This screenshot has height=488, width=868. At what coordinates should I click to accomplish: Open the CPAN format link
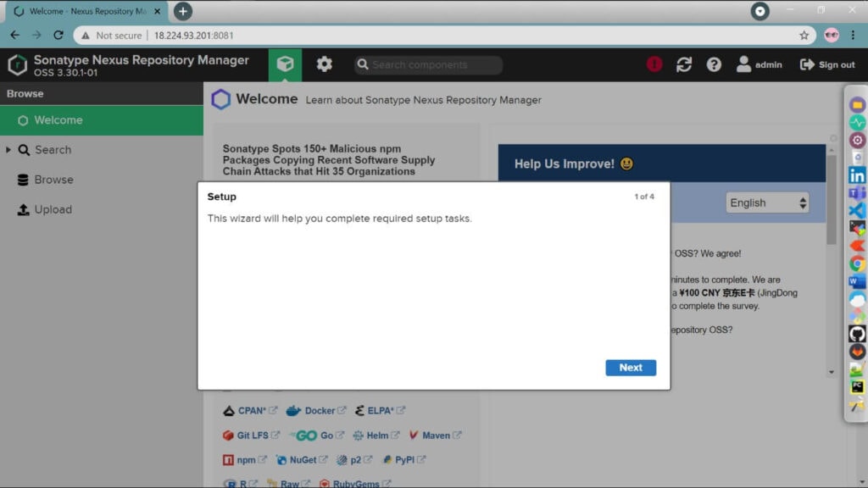tap(250, 411)
